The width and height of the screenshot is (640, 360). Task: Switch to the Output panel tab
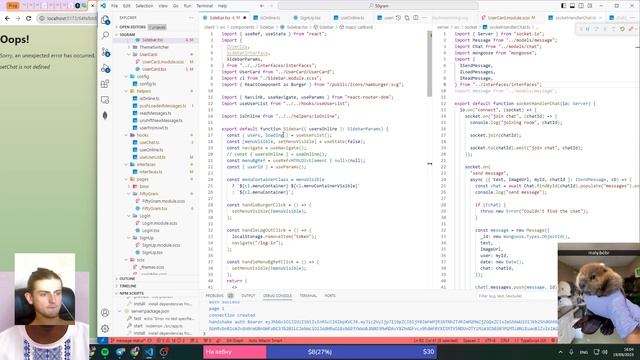[248, 296]
